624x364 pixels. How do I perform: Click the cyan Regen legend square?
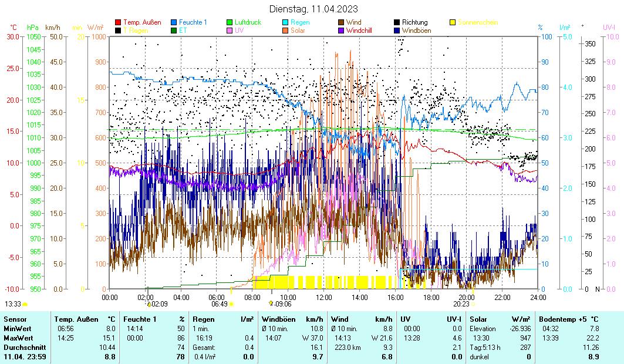click(x=285, y=22)
